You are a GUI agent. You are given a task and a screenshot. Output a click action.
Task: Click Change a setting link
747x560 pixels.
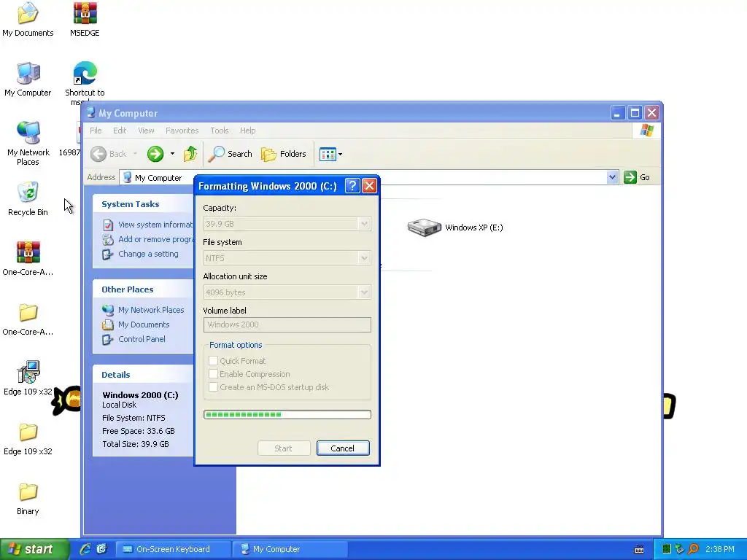[148, 254]
